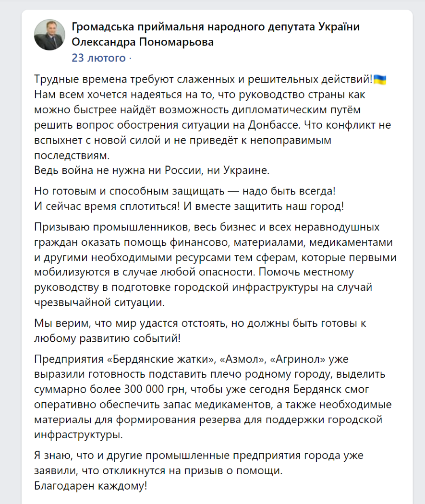Open the page name "Громадська приймальня народного депутата України"
Image resolution: width=425 pixels, height=504 pixels.
(216, 27)
